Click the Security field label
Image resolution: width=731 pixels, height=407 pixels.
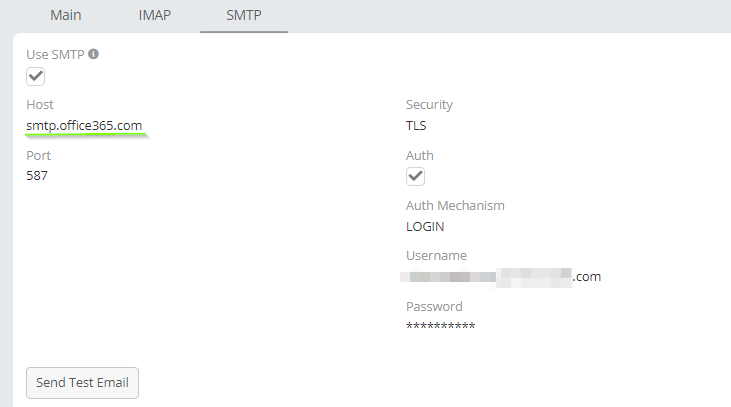[429, 104]
